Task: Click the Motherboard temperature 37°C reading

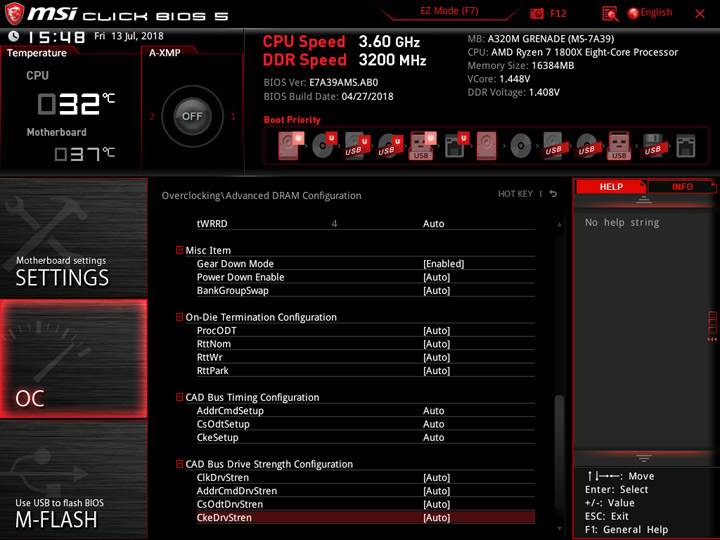Action: pyautogui.click(x=84, y=154)
